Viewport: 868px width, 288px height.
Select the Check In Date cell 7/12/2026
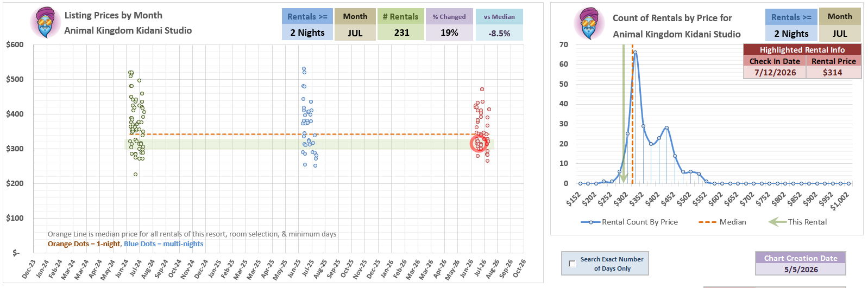[775, 72]
